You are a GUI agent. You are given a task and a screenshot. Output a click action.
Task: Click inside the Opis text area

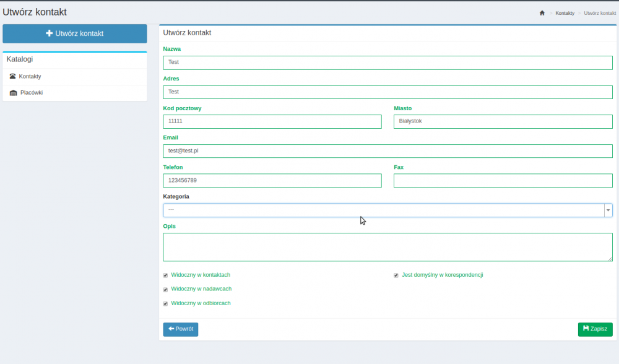[x=387, y=247]
